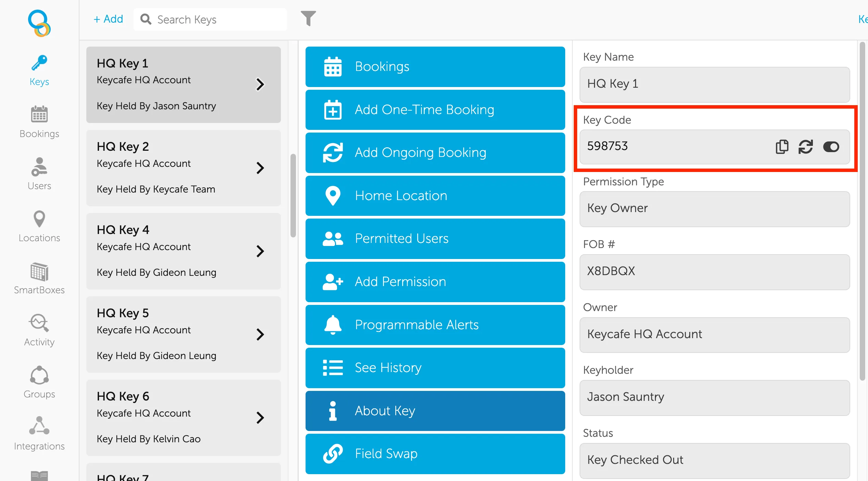Open the Keys section in sidebar
Screen dimensions: 868x481
pyautogui.click(x=39, y=71)
